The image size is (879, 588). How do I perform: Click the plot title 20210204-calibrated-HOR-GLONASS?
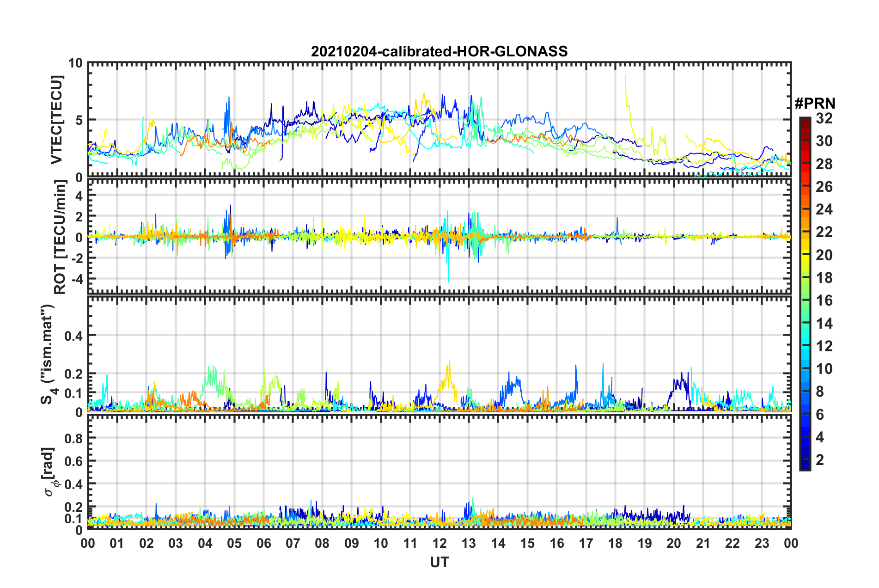click(439, 51)
